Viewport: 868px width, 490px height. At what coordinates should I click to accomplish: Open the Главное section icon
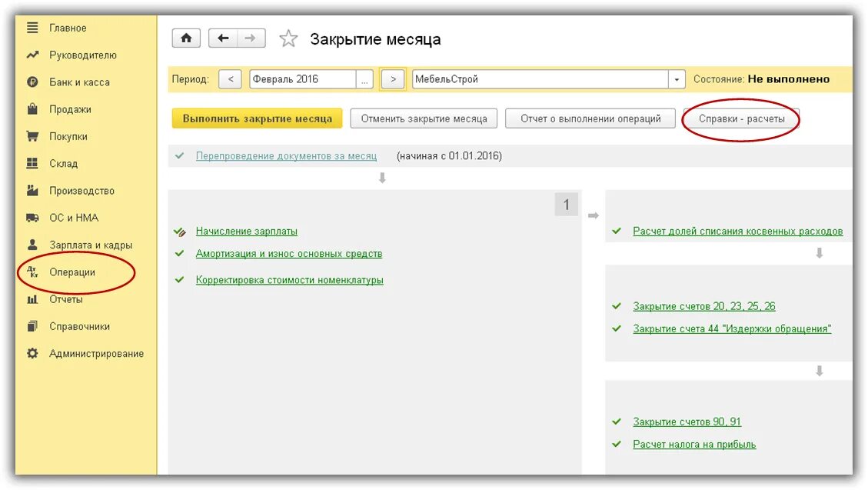click(32, 27)
